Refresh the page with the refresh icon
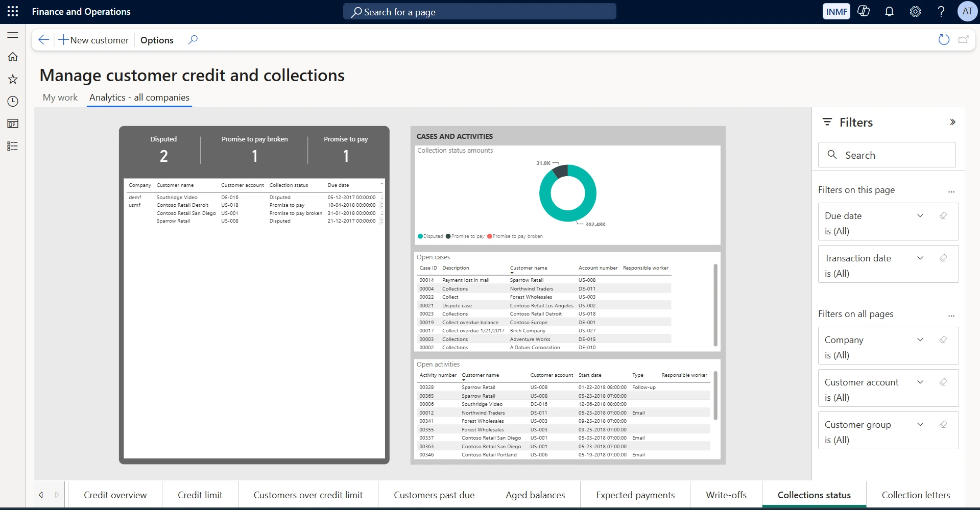 (x=944, y=40)
